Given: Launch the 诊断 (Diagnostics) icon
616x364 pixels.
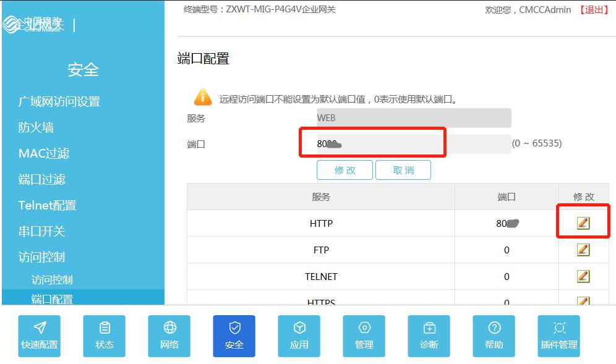Looking at the screenshot, I should click(x=429, y=336).
